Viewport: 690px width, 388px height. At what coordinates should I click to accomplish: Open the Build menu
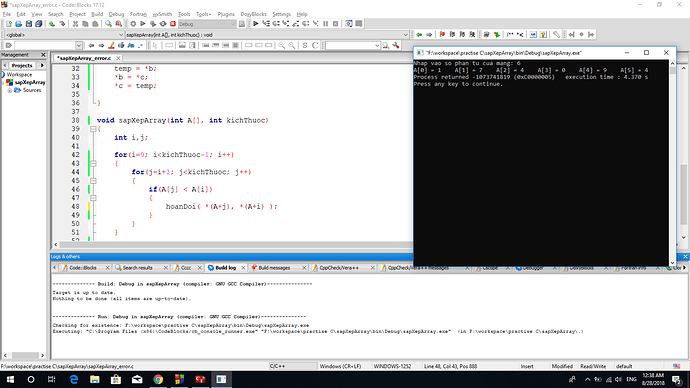coord(97,14)
